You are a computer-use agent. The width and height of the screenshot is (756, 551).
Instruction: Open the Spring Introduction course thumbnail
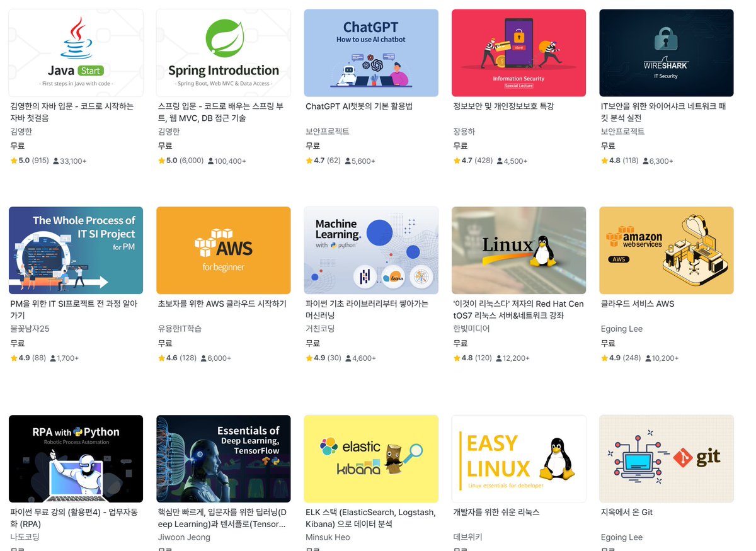pyautogui.click(x=224, y=53)
